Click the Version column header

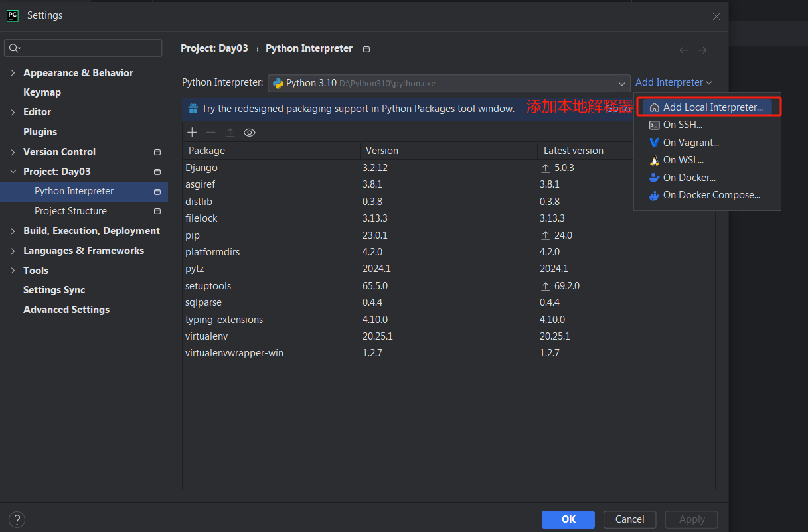pos(449,151)
